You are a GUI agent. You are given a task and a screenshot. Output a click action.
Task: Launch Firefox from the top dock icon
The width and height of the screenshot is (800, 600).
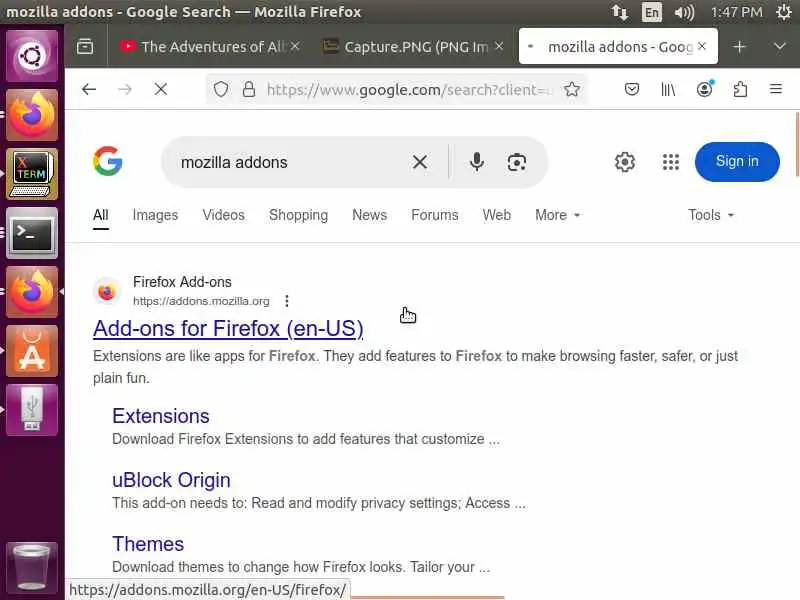point(32,115)
